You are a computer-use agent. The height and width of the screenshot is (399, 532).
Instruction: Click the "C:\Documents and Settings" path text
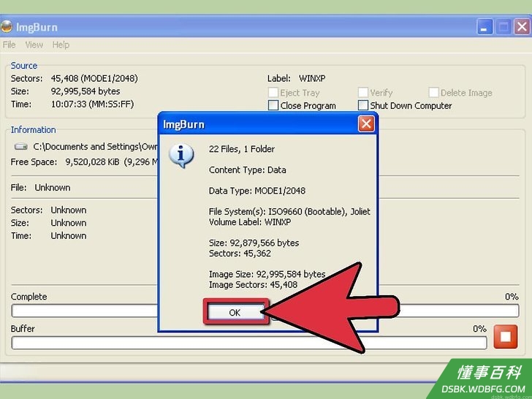(x=95, y=147)
